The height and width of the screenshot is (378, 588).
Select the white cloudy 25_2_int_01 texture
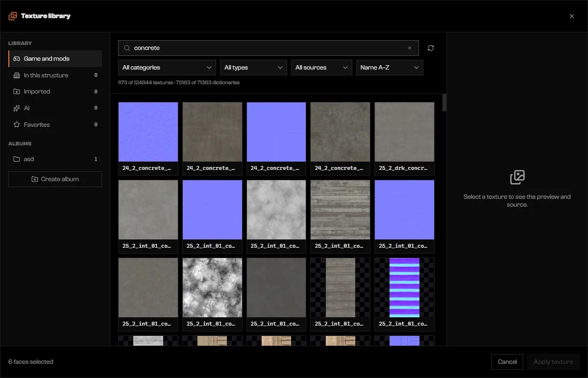coord(276,210)
